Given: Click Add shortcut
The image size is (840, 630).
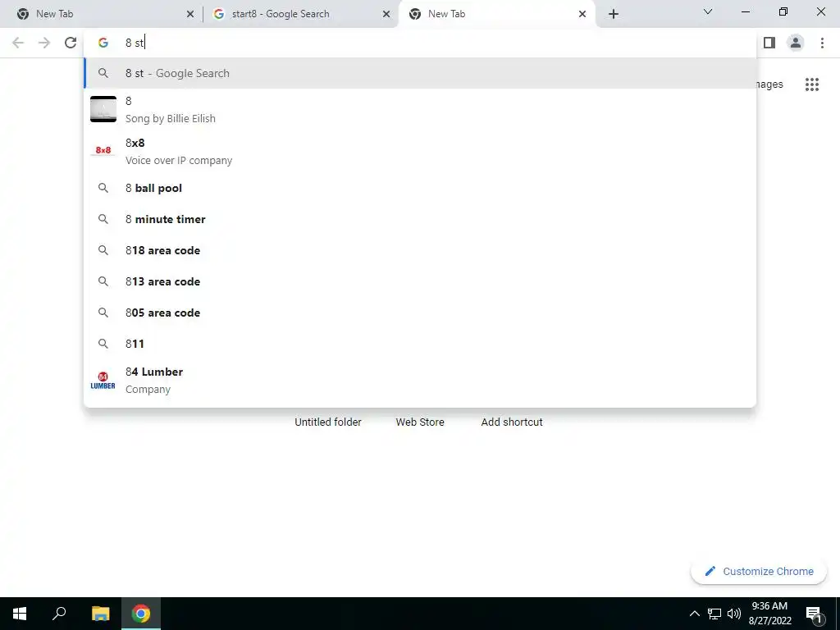Looking at the screenshot, I should [x=512, y=422].
